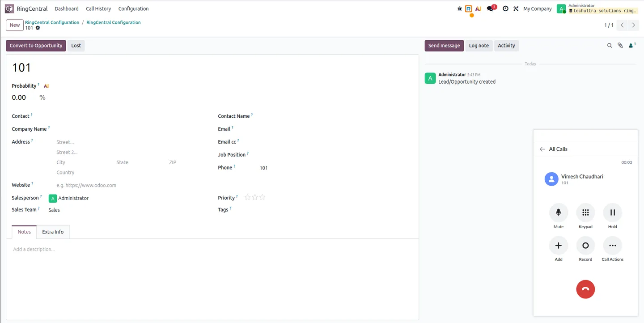Open second RingCentral Configuration breadcrumb
The image size is (644, 323).
pyautogui.click(x=114, y=22)
